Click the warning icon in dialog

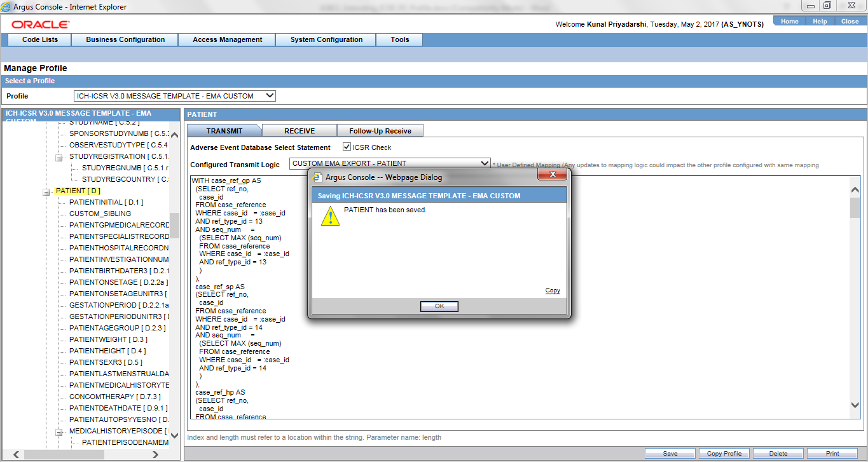[330, 216]
